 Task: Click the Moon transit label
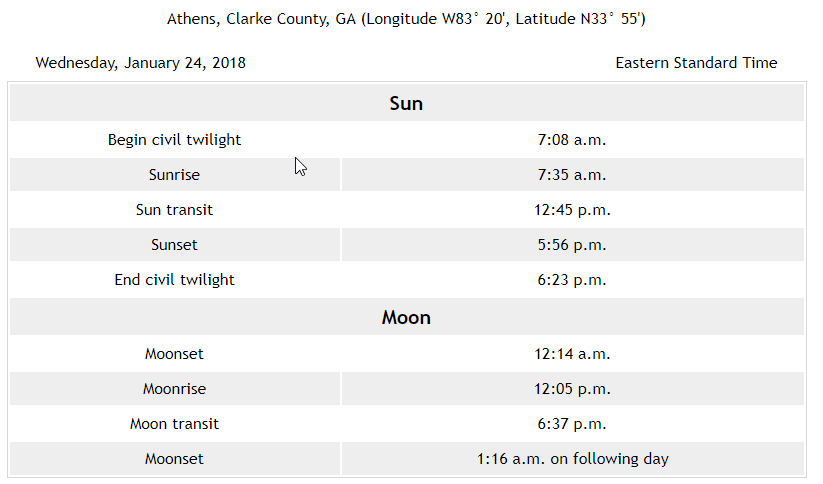pos(174,424)
